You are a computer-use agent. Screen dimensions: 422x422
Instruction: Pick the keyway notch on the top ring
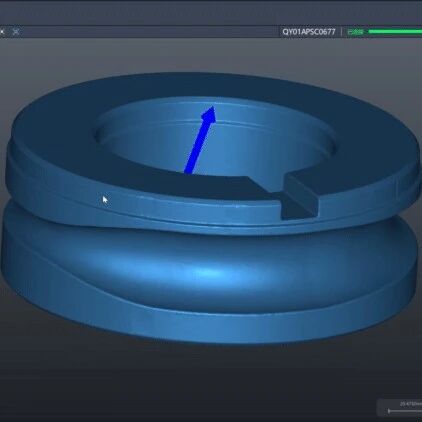[299, 197]
